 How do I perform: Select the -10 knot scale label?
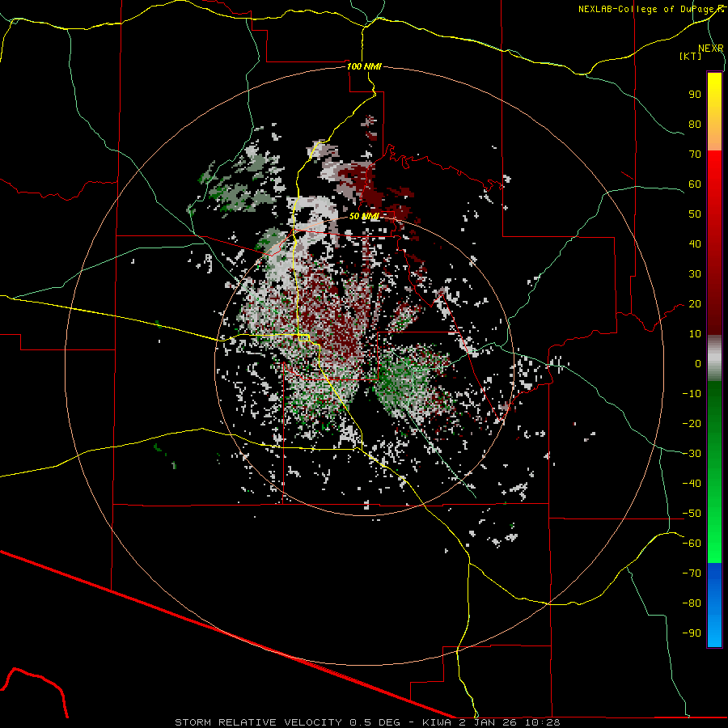pyautogui.click(x=692, y=394)
